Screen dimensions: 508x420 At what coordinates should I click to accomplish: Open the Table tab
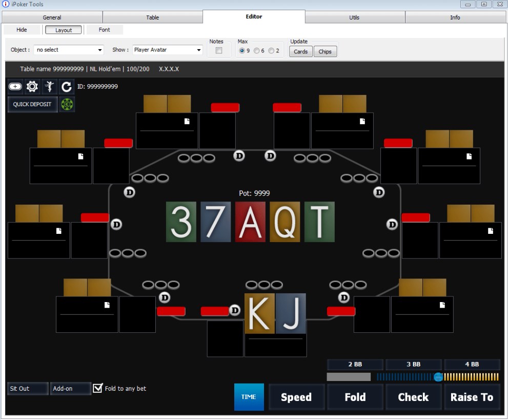pos(152,16)
